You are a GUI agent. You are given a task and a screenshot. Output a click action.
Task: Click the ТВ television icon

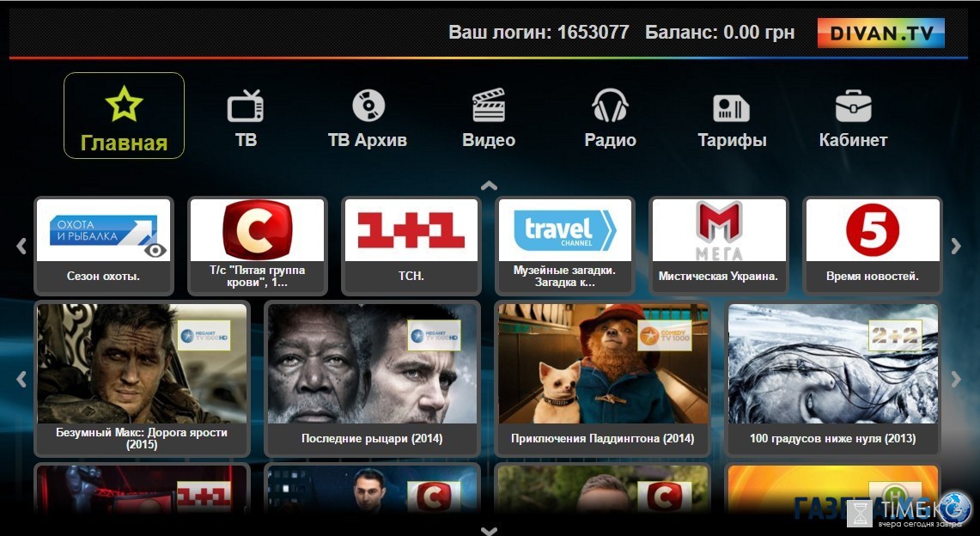tap(246, 107)
